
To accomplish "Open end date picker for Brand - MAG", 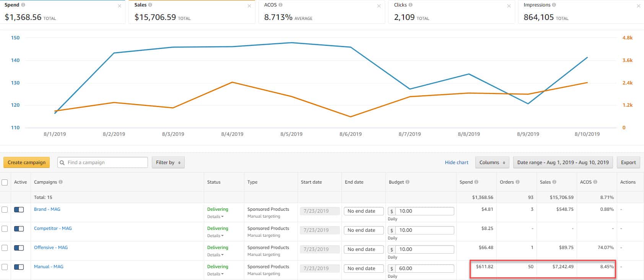I will point(363,211).
